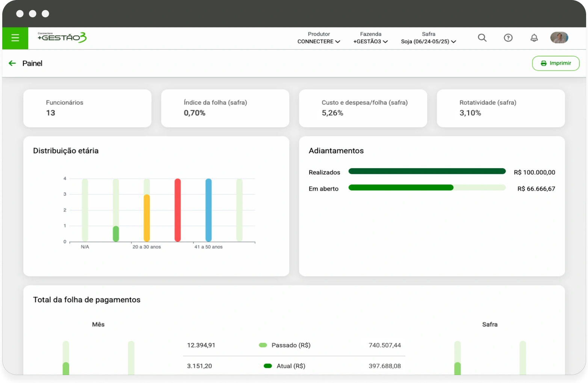The width and height of the screenshot is (588, 383).
Task: Check notifications bell icon
Action: tap(534, 38)
